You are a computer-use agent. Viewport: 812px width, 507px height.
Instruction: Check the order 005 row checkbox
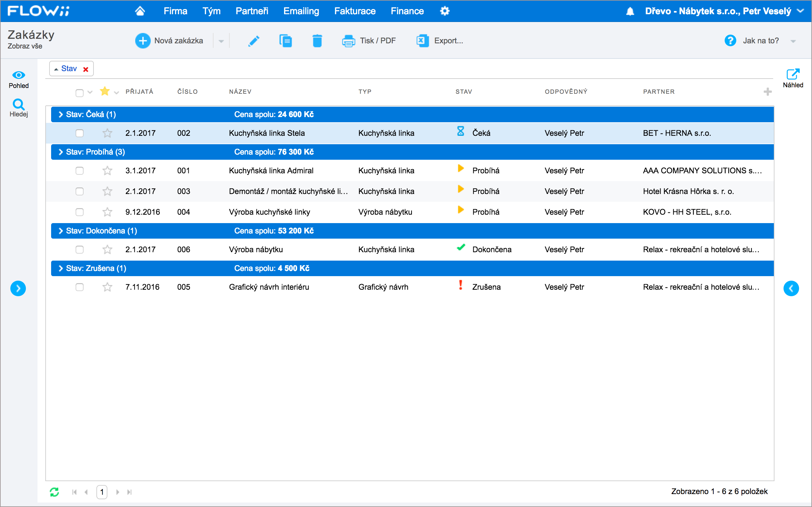coord(80,287)
